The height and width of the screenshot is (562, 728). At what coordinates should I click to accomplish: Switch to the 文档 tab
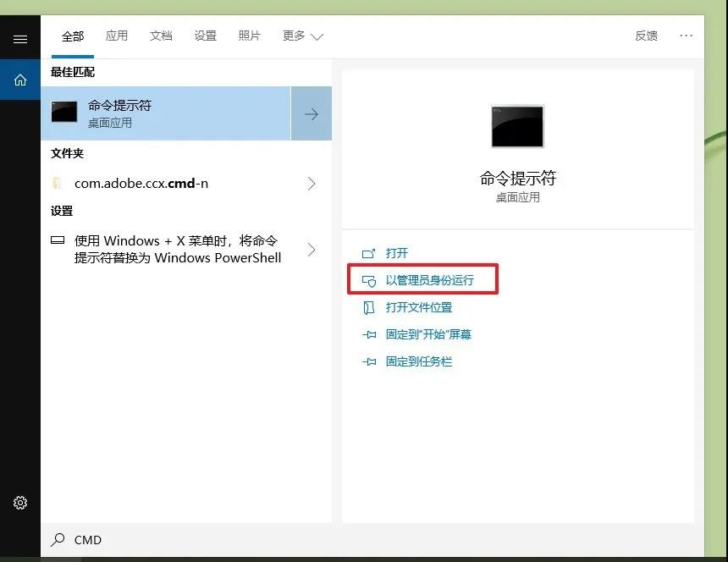(x=161, y=36)
